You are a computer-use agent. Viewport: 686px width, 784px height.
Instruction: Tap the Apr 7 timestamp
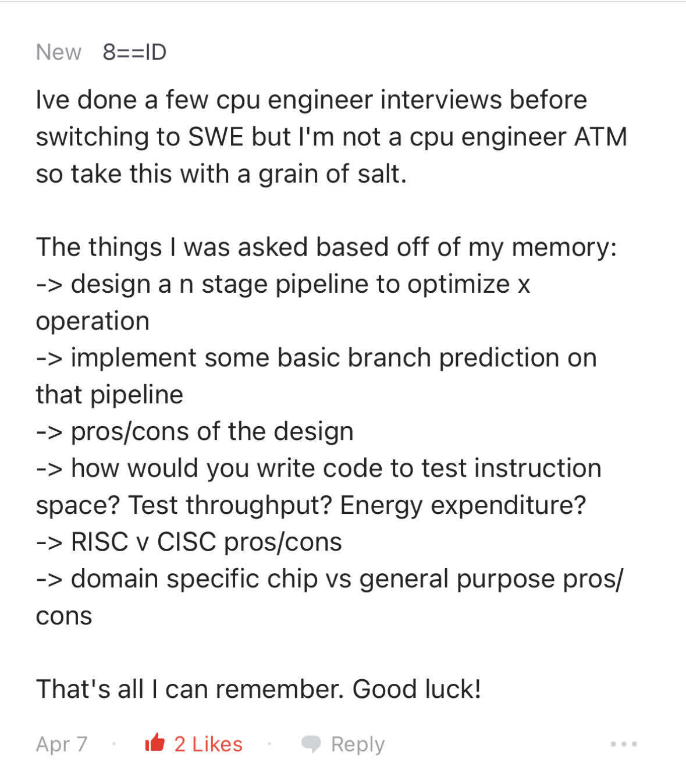tap(61, 744)
